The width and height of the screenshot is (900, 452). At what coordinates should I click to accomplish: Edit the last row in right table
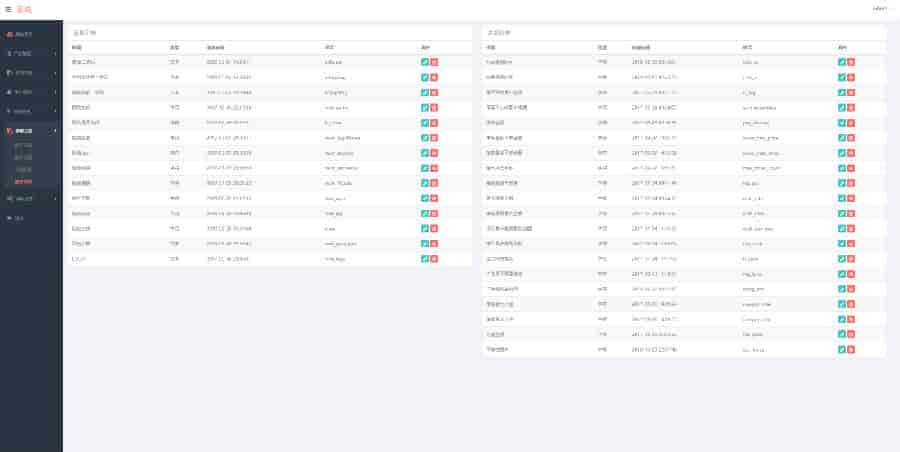[x=841, y=349]
